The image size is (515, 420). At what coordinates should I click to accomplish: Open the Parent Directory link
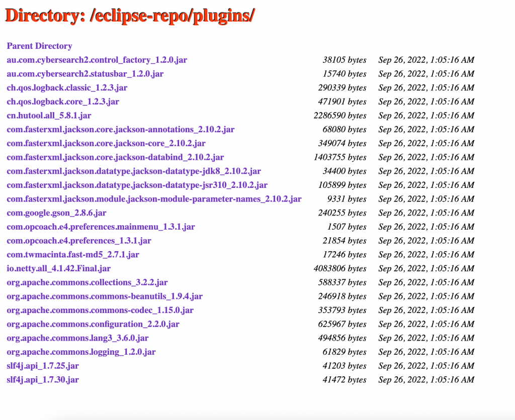(39, 46)
